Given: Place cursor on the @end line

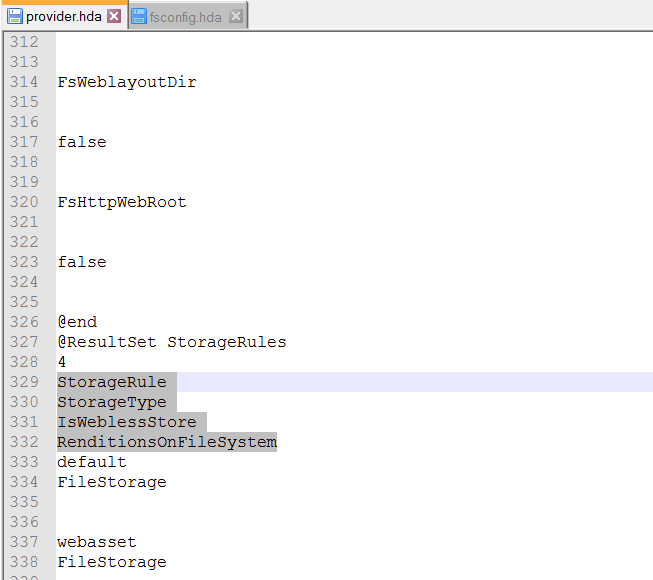Looking at the screenshot, I should pos(77,322).
